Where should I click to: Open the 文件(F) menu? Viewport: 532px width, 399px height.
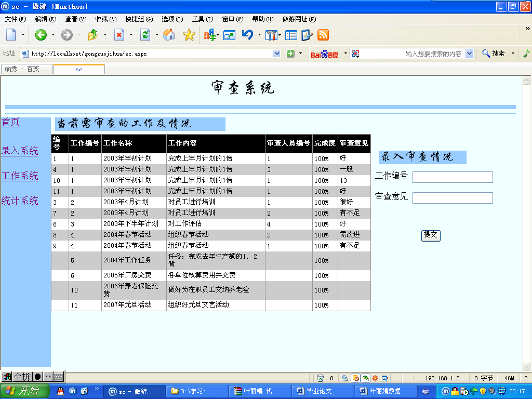[x=15, y=19]
